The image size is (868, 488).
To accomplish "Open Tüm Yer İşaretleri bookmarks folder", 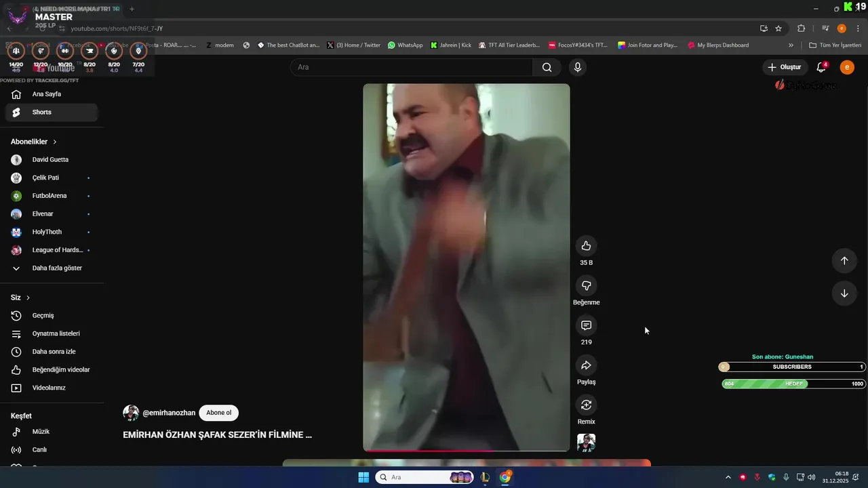I will [x=835, y=45].
